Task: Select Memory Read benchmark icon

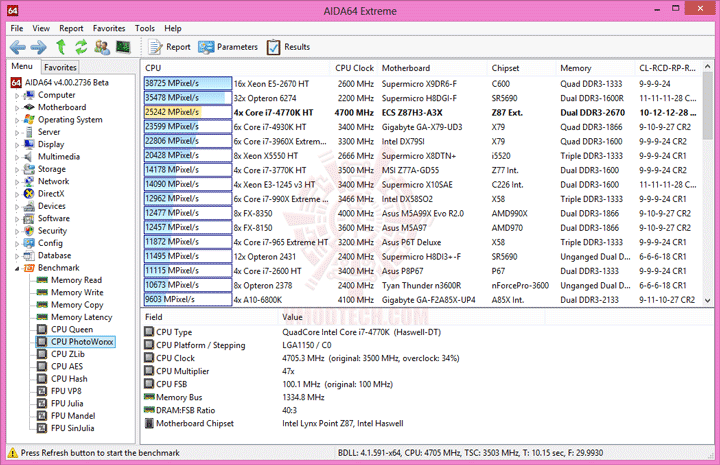Action: tap(42, 280)
